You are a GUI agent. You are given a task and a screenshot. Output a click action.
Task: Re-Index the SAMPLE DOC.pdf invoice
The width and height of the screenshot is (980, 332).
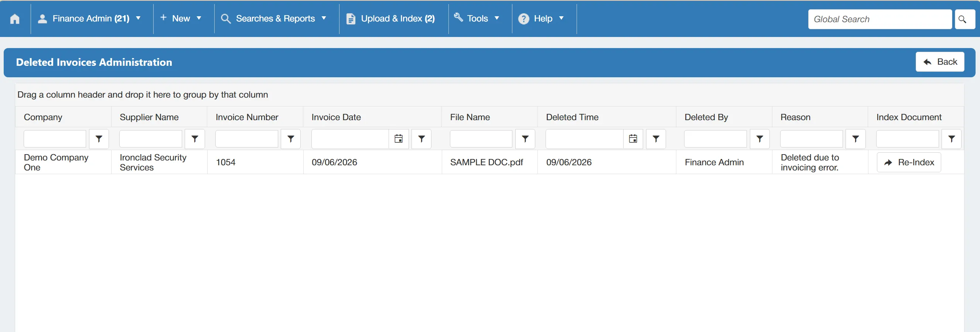(x=908, y=162)
